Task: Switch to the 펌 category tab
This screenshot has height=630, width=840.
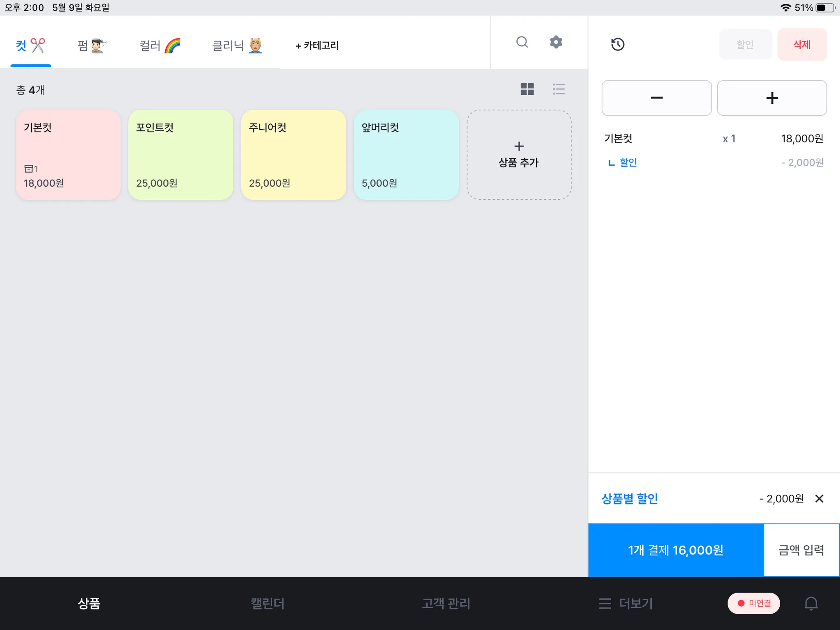Action: (92, 46)
